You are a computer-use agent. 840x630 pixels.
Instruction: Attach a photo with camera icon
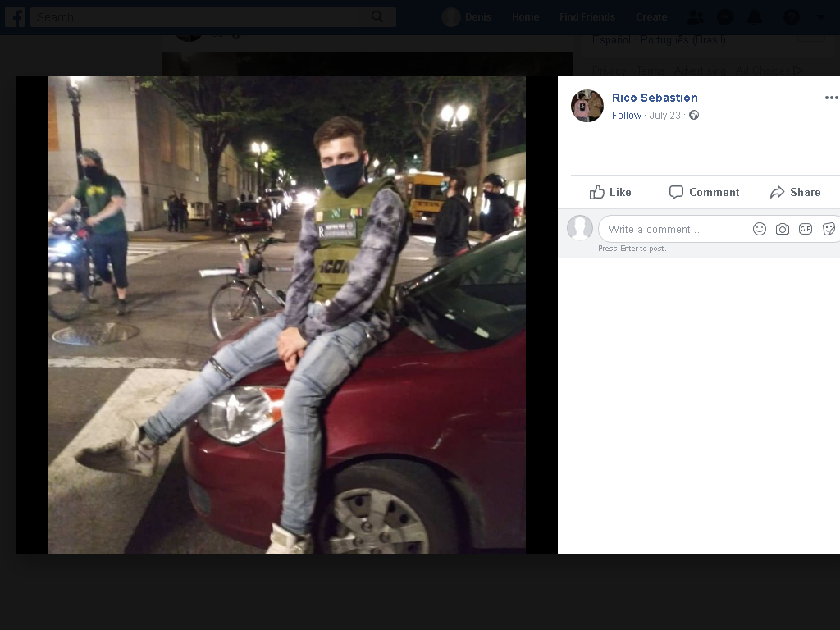pos(782,230)
